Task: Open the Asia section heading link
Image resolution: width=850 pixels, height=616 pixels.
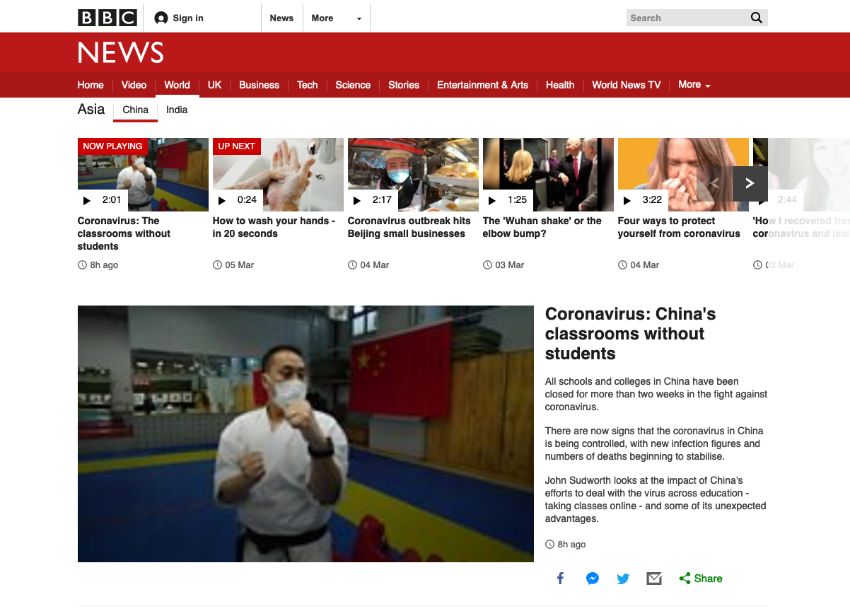Action: click(91, 109)
